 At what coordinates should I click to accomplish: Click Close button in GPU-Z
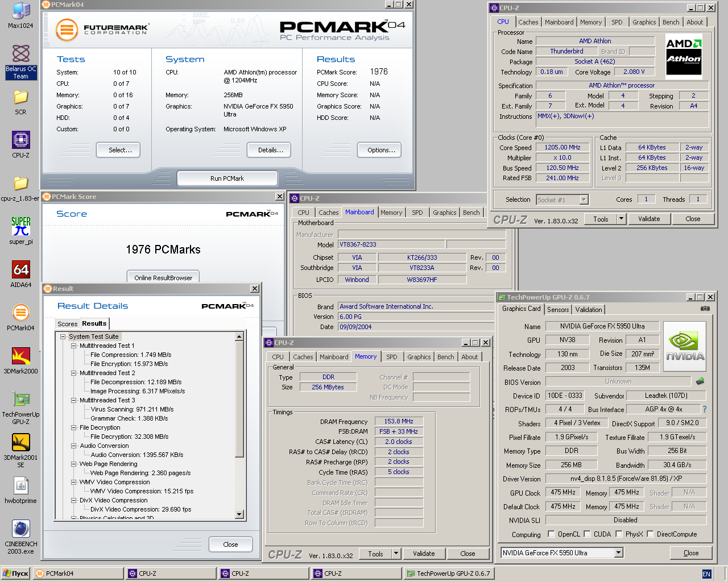[x=690, y=553]
